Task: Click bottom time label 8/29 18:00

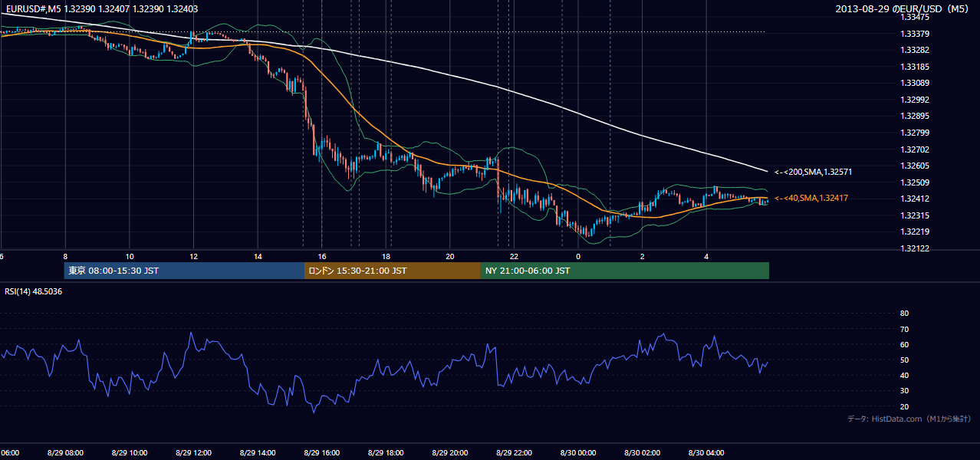Action: (386, 452)
